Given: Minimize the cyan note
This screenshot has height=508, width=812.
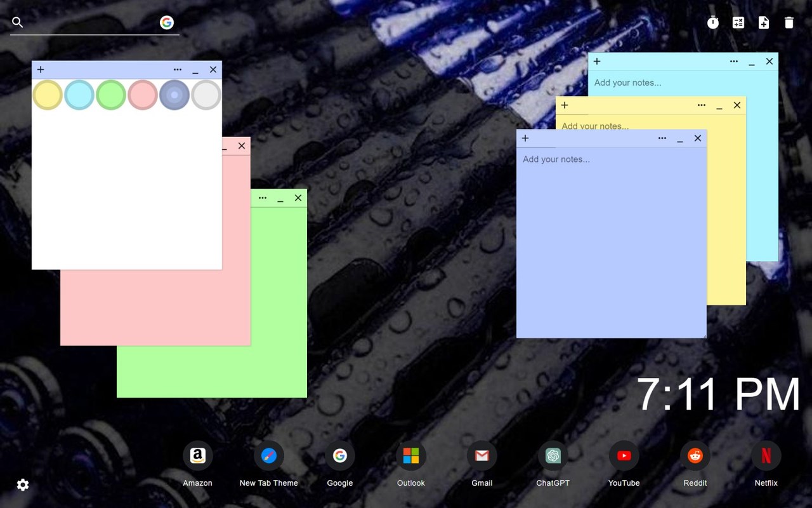Looking at the screenshot, I should point(752,62).
